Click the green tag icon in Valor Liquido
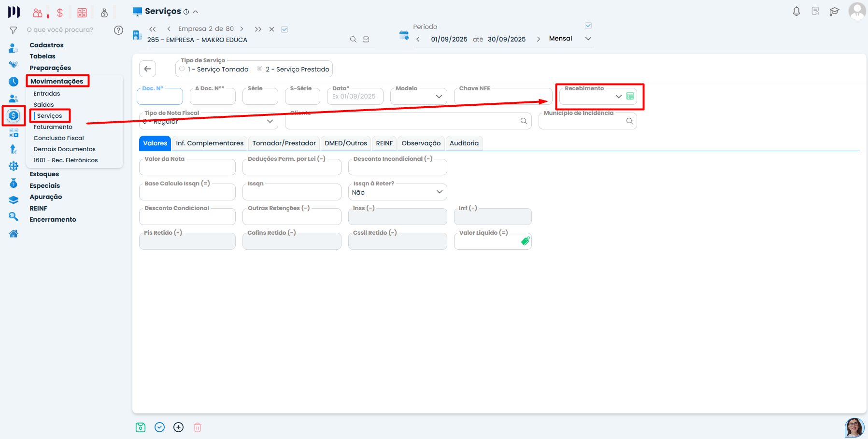This screenshot has width=868, height=439. click(x=525, y=241)
